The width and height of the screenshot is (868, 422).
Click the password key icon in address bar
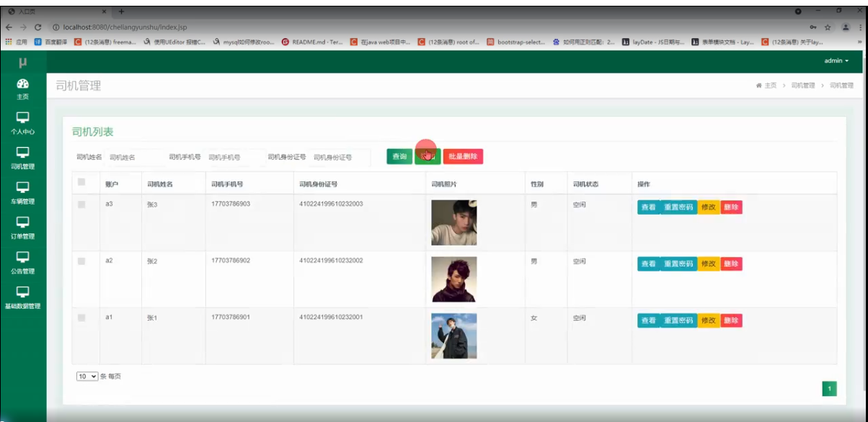813,27
